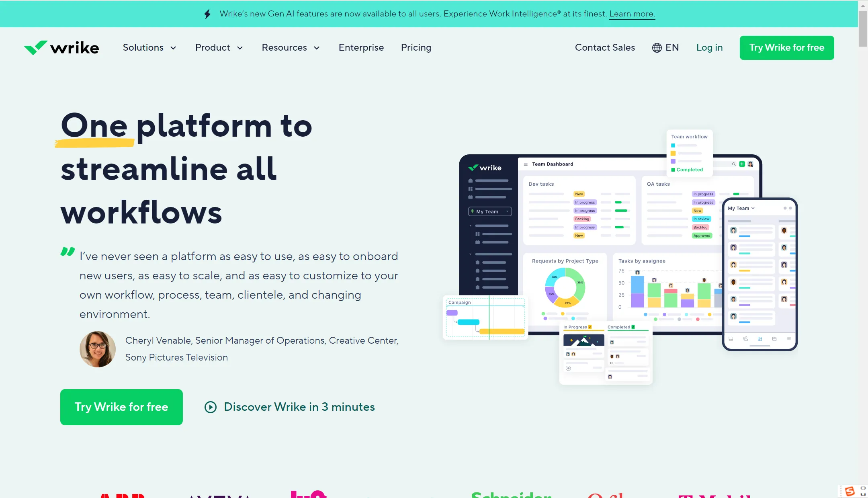This screenshot has width=868, height=498.
Task: Expand the Solutions dropdown menu
Action: (149, 48)
